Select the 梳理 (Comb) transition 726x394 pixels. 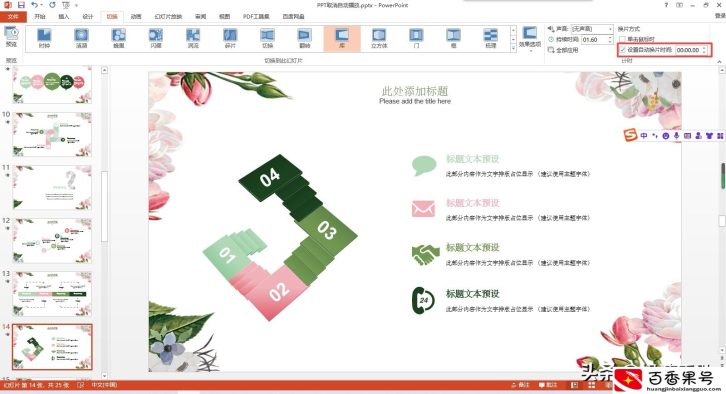coord(490,38)
